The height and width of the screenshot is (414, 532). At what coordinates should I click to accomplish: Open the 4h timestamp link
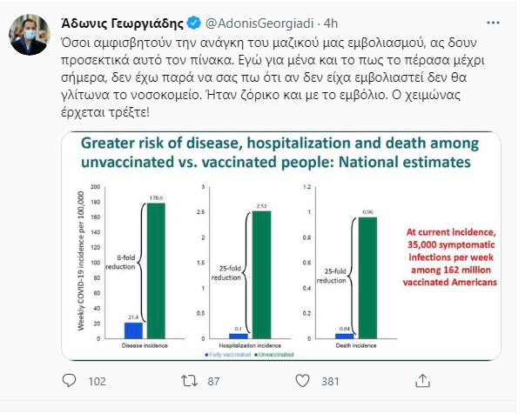click(331, 23)
